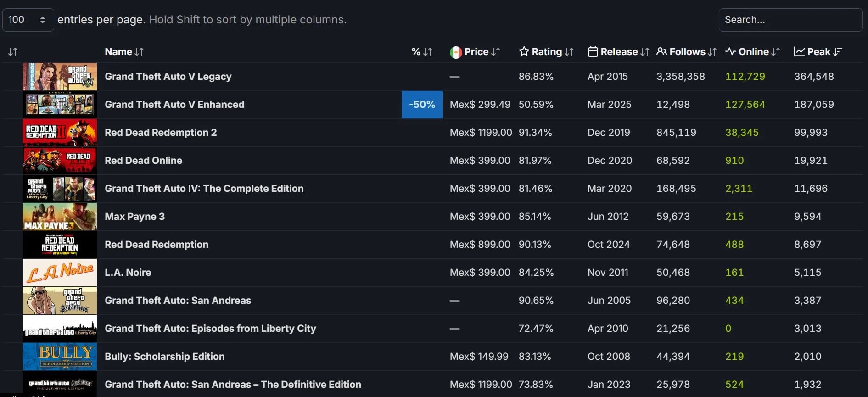Screen dimensions: 868x397
Task: Click the Mexico flag icon beside Price
Action: pos(455,52)
